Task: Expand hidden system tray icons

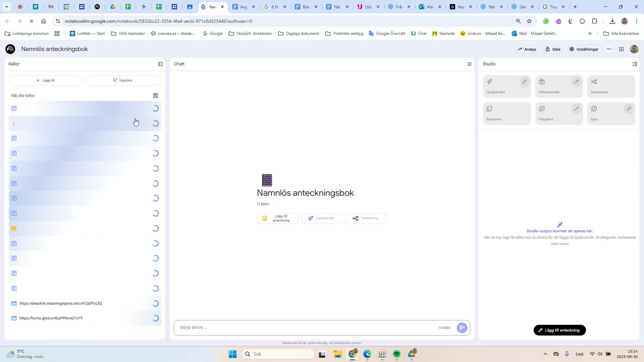Action: pos(545,354)
